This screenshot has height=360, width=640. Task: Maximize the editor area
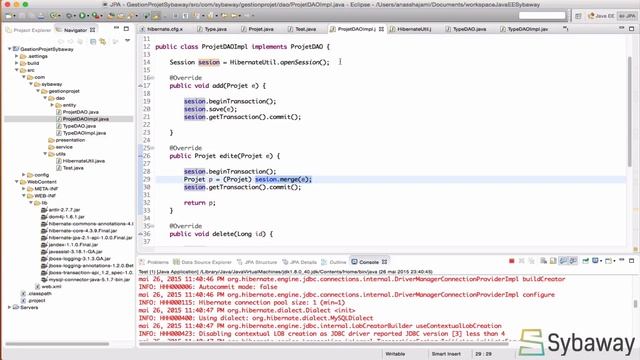coord(631,29)
